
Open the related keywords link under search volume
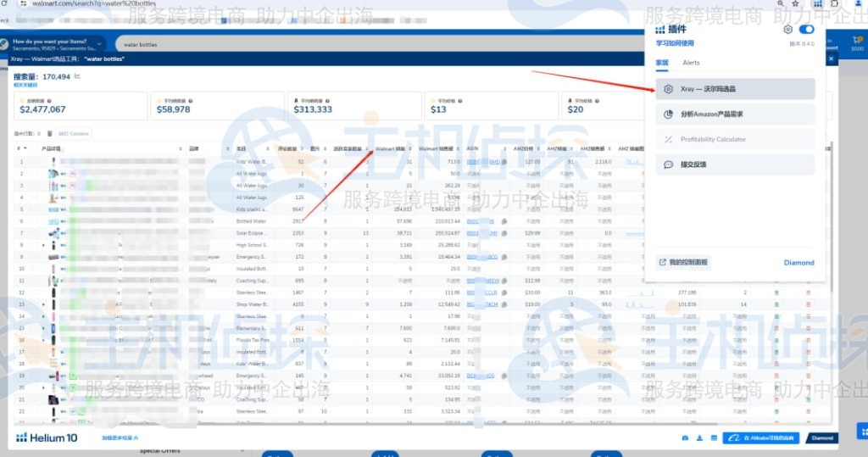pos(25,86)
